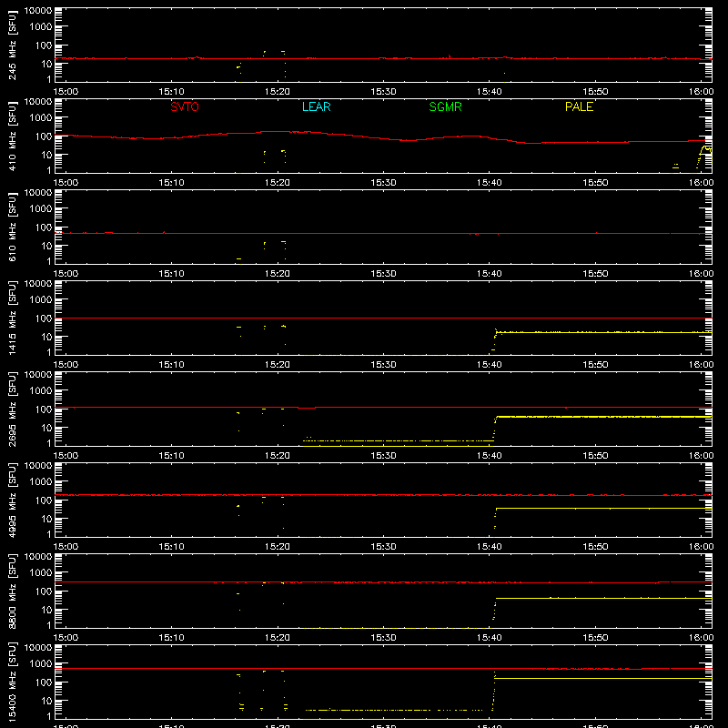Image resolution: width=728 pixels, height=728 pixels.
Task: Select the green SGMR legend label
Action: tap(445, 106)
